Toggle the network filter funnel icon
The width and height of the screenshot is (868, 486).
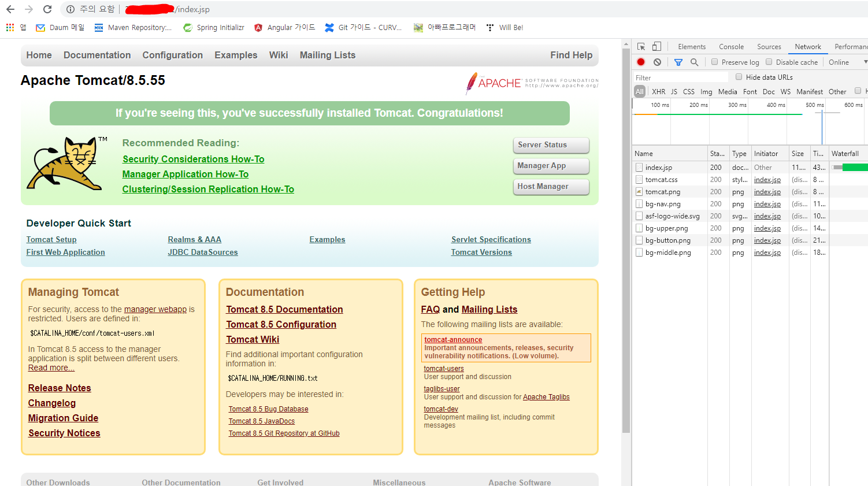[x=678, y=62]
